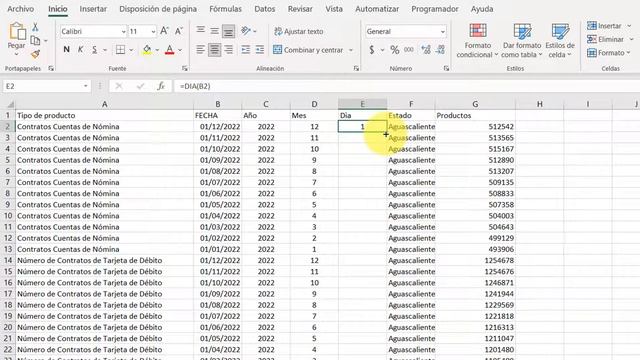Open Alineación dialog launcher
Screen dimensions: 640x360
[356, 69]
